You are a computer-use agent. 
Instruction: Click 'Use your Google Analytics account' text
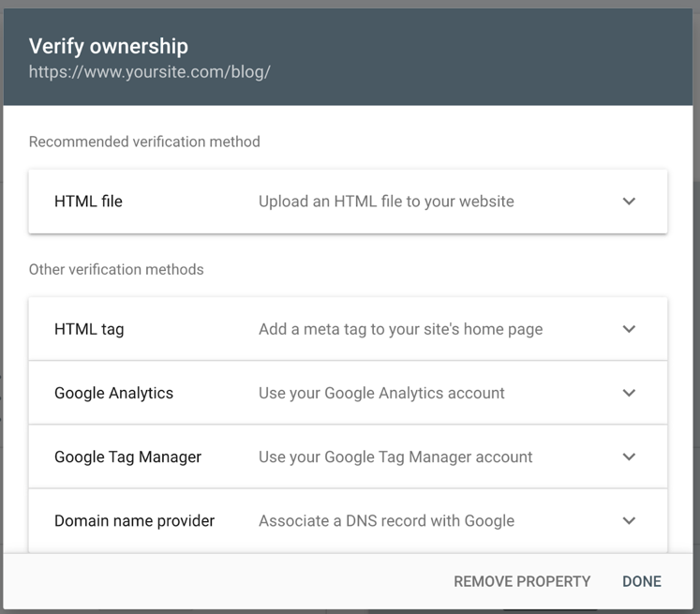point(381,393)
